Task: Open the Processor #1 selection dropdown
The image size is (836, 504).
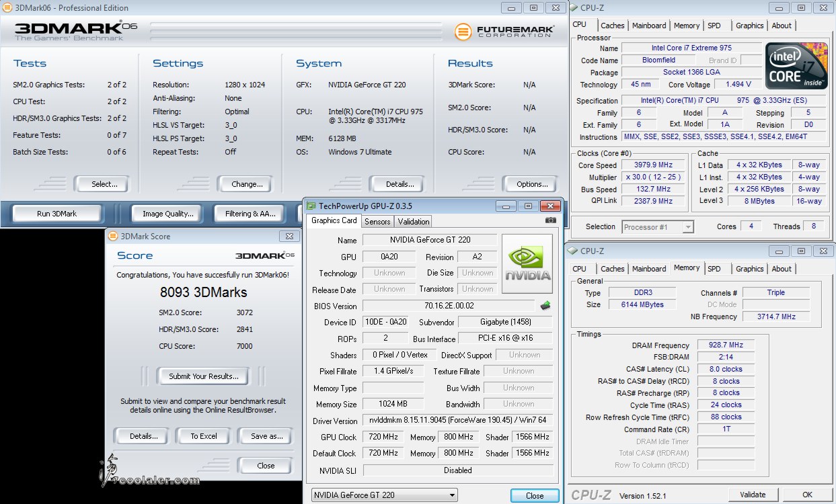Action: pos(658,227)
